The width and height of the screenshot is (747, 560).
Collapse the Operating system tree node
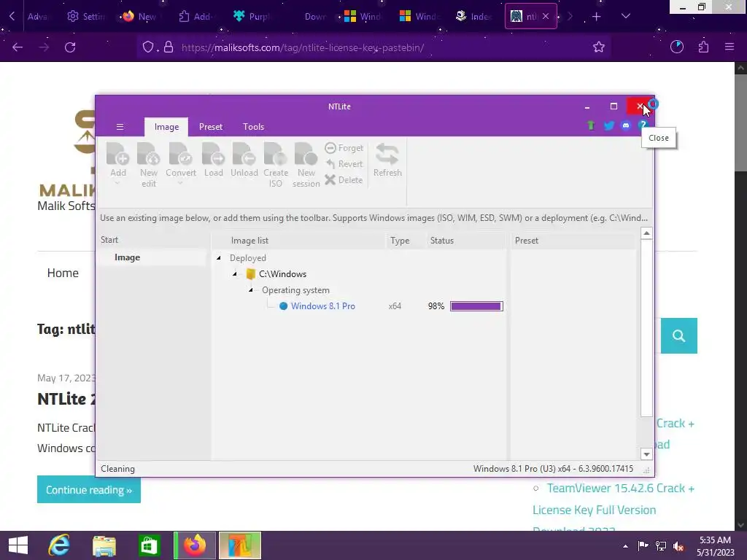pos(251,289)
